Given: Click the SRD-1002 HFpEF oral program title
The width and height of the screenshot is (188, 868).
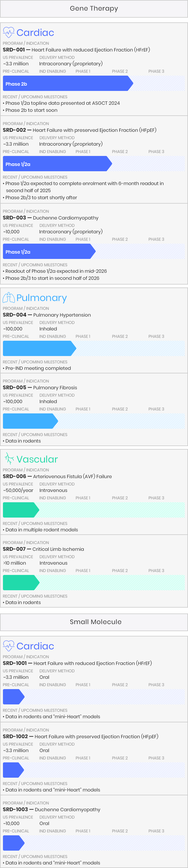Looking at the screenshot, I should (x=80, y=736).
